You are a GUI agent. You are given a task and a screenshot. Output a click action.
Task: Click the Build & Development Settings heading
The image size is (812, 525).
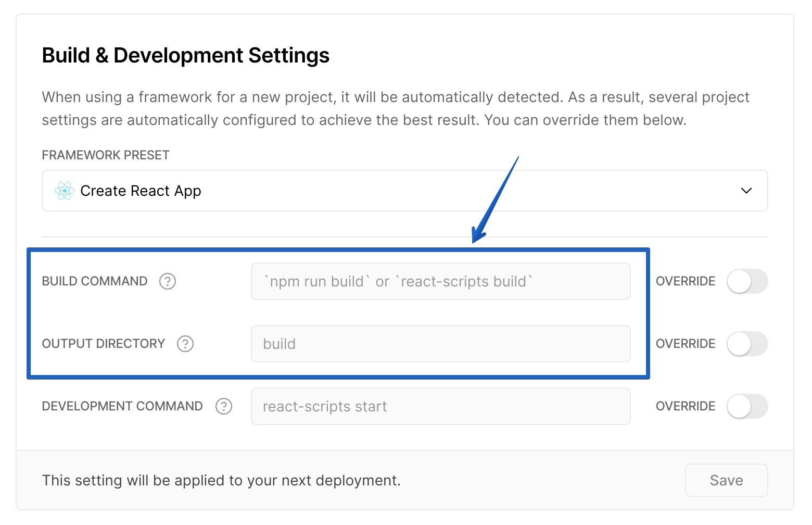pyautogui.click(x=186, y=55)
